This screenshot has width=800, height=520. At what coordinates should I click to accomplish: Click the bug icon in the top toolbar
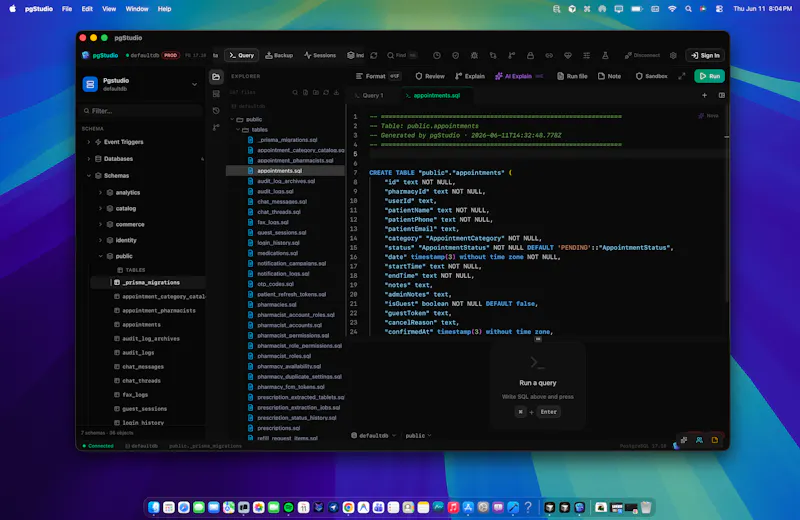(x=474, y=55)
